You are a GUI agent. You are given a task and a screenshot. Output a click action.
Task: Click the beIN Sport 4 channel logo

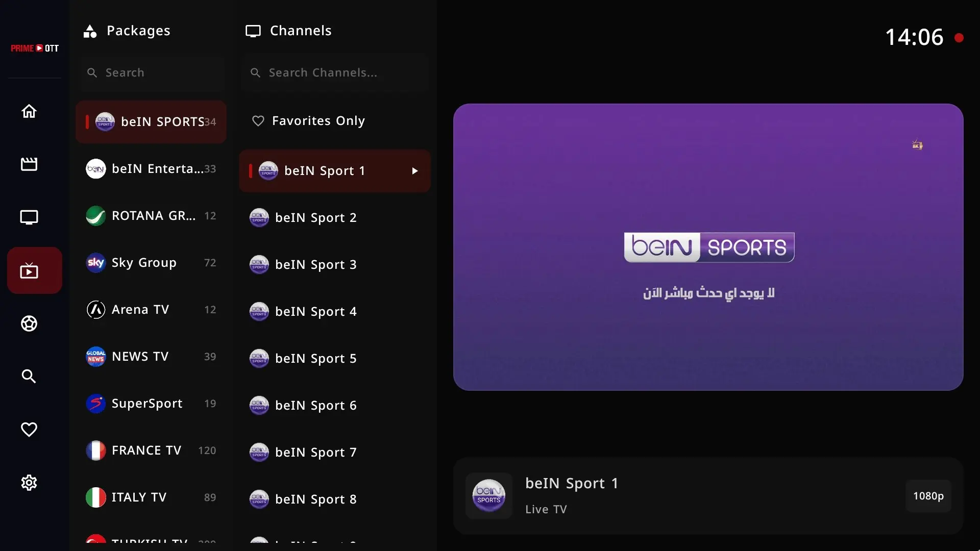pos(259,312)
